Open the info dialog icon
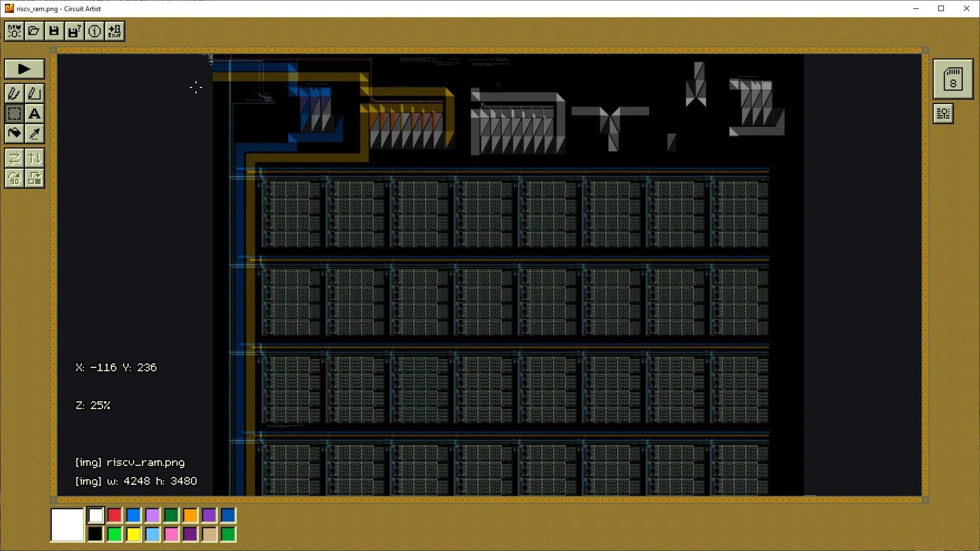Viewport: 980px width, 551px height. (x=94, y=31)
